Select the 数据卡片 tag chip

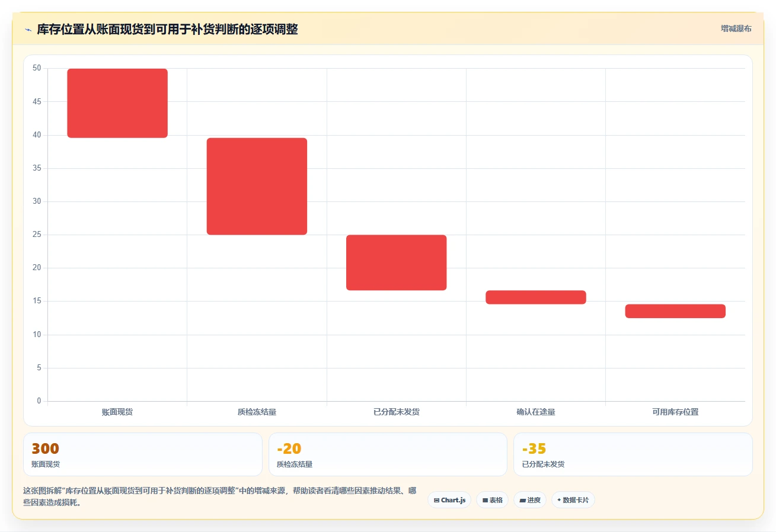(573, 500)
